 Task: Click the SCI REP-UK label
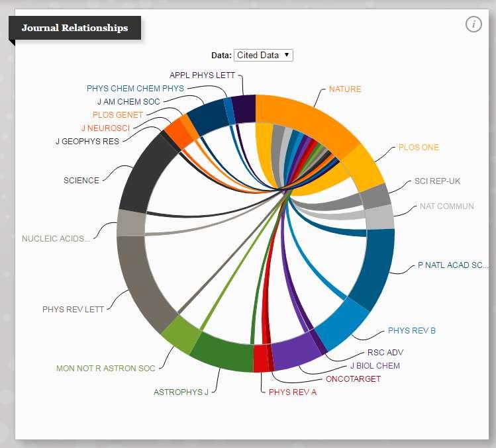pyautogui.click(x=437, y=181)
